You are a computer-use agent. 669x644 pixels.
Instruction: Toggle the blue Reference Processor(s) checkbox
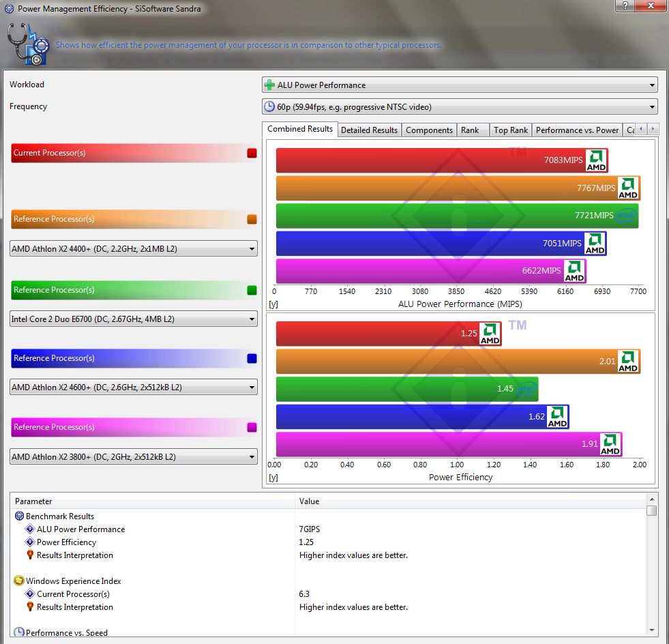[252, 358]
